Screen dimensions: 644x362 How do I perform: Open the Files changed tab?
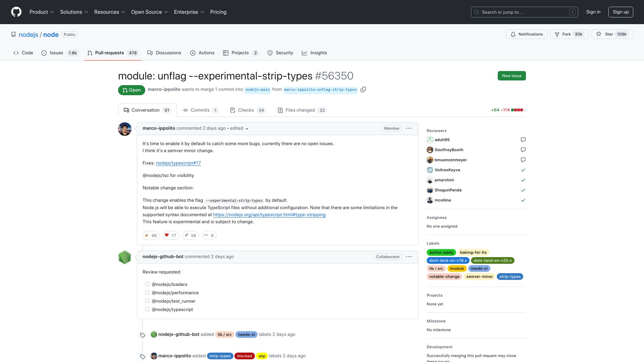302,110
